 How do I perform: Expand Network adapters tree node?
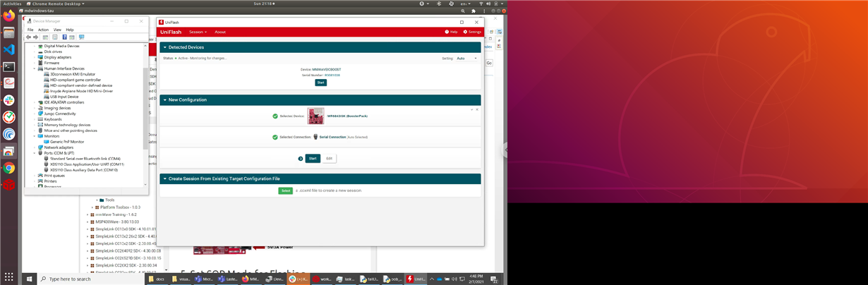click(x=34, y=147)
